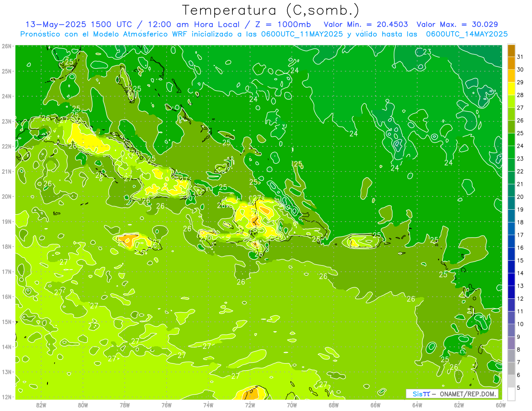Click the color bar label 8
The image size is (532, 411).
(518, 349)
